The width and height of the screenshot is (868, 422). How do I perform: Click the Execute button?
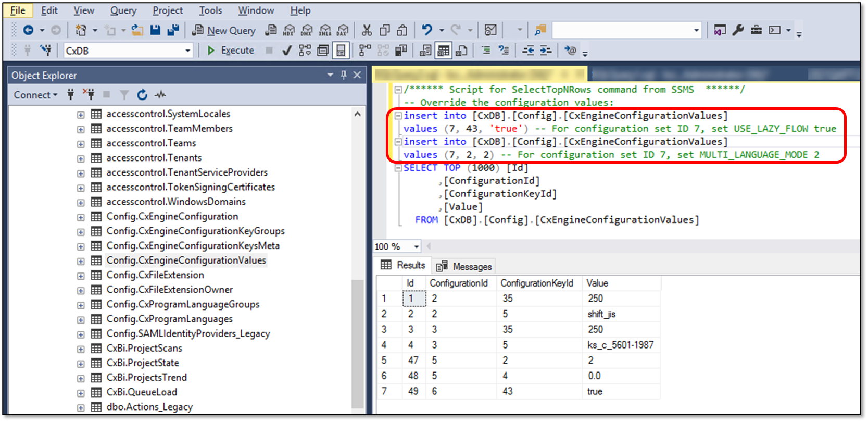pos(231,51)
